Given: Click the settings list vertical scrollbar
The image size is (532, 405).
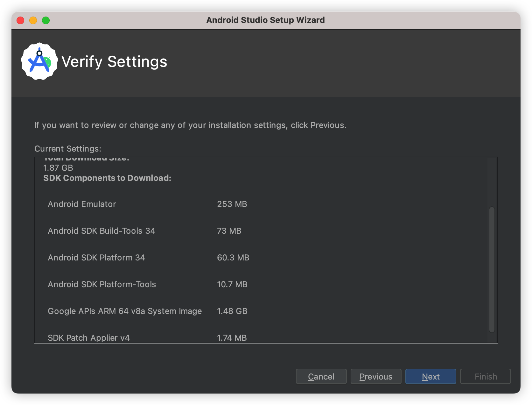Looking at the screenshot, I should click(x=492, y=269).
